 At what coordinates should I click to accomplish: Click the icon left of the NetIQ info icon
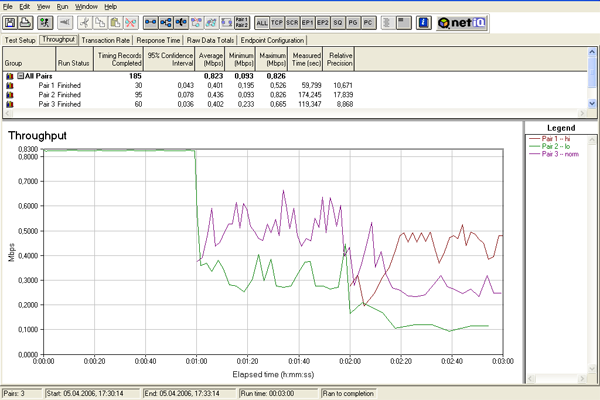(x=403, y=23)
